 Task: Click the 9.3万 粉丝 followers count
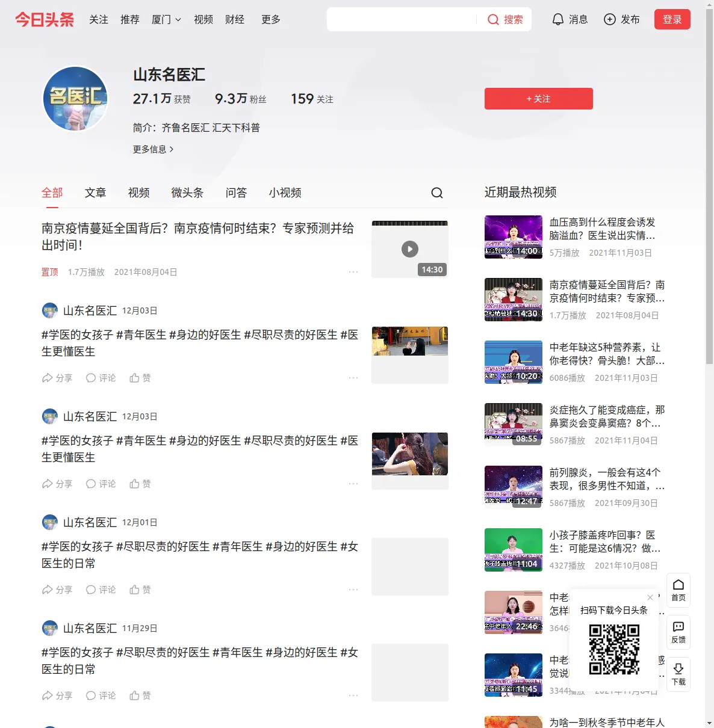point(241,99)
